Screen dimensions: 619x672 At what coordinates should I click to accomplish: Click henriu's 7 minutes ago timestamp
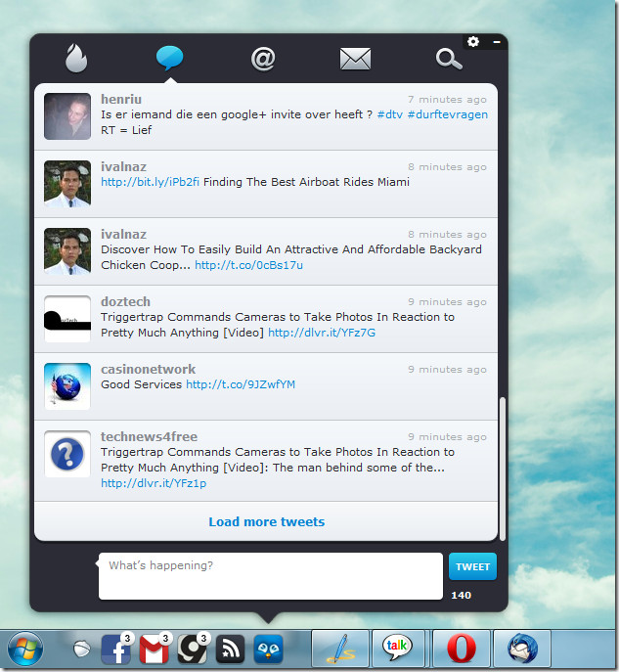pyautogui.click(x=447, y=100)
